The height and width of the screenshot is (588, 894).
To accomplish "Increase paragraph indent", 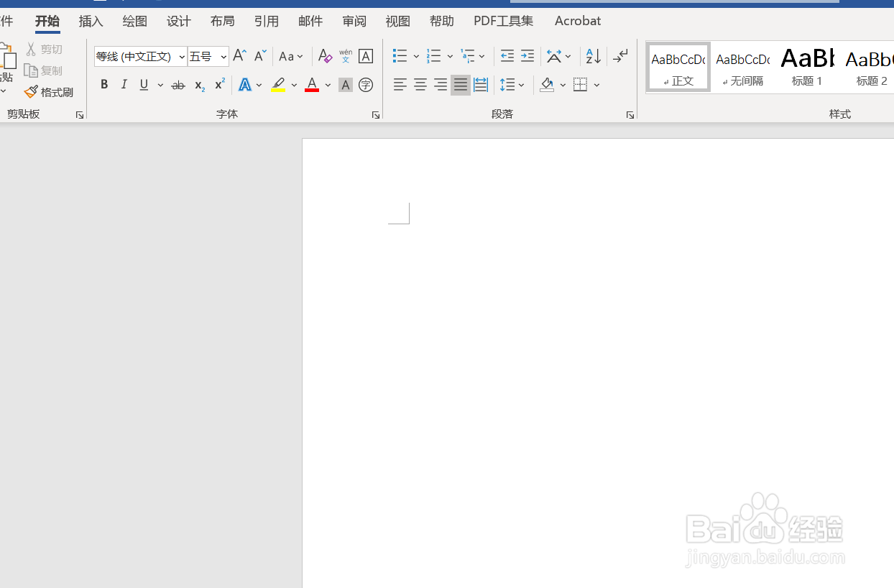I will point(527,56).
